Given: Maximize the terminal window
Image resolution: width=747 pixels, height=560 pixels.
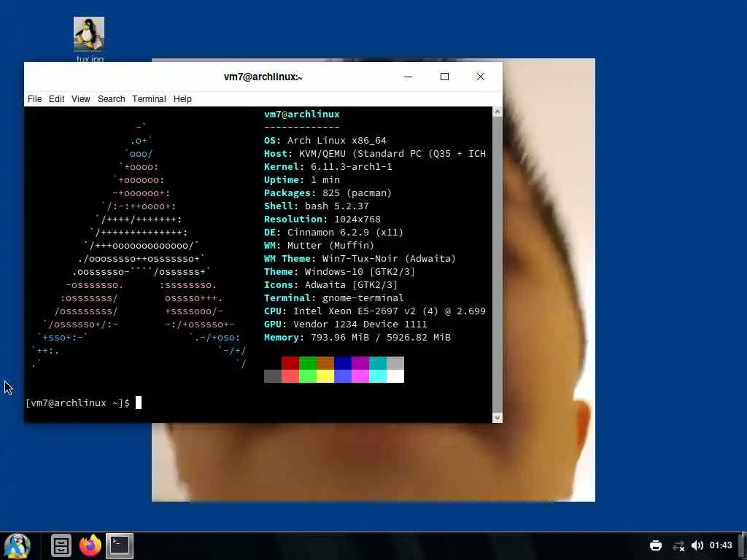Looking at the screenshot, I should (444, 77).
